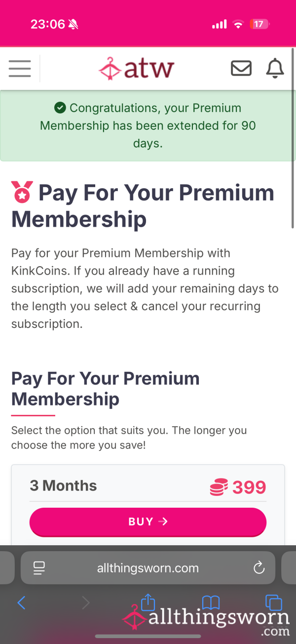
Task: Tap the premium medal icon in heading
Action: [x=22, y=192]
